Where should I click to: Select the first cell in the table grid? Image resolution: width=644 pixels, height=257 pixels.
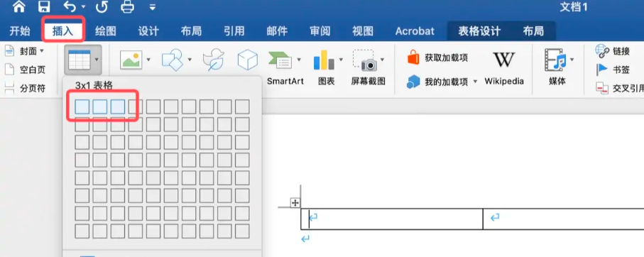(x=82, y=106)
